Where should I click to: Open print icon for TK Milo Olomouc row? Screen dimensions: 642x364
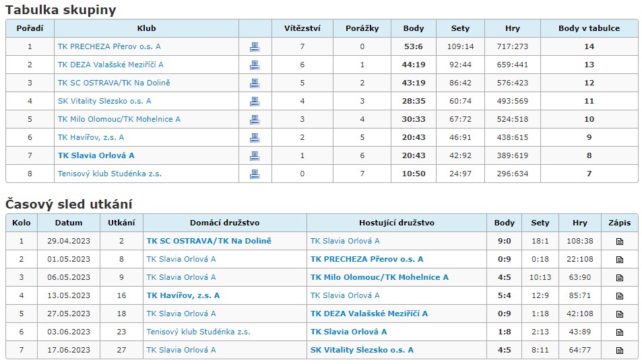tap(255, 120)
